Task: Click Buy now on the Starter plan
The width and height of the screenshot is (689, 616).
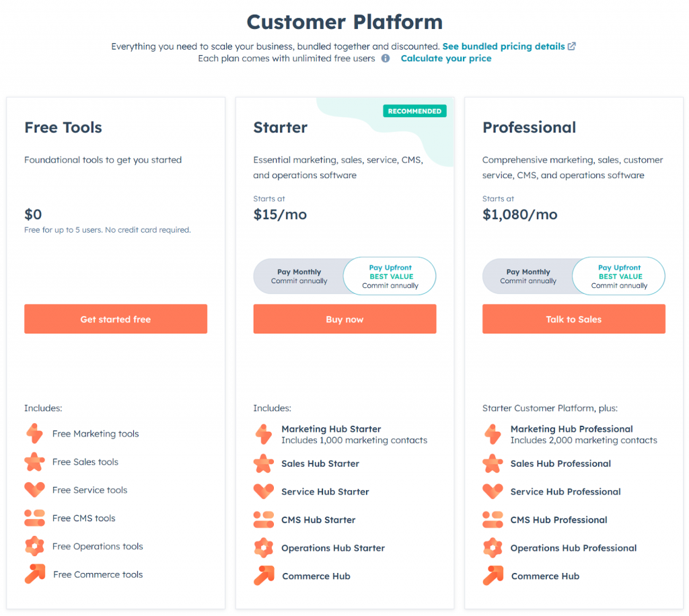Action: [x=344, y=319]
